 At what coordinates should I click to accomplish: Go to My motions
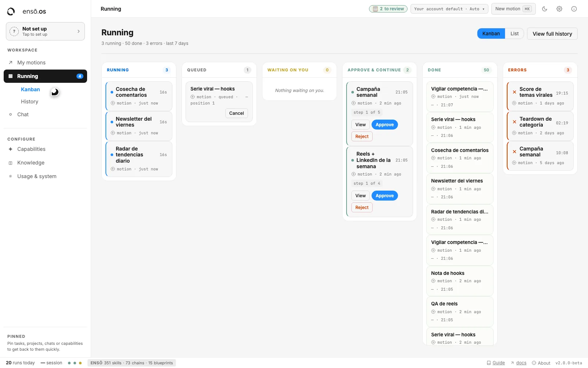tap(31, 63)
